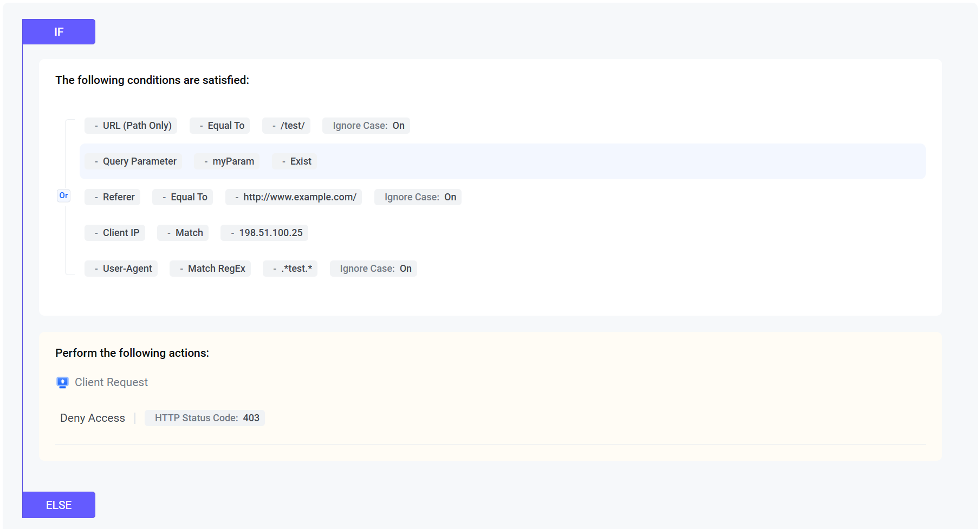Click the Deny Access action label
Viewport: 980px width, 529px height.
[x=93, y=418]
